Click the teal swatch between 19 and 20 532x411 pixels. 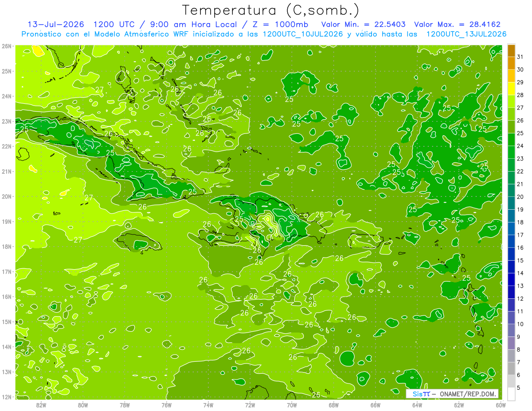[x=511, y=203]
